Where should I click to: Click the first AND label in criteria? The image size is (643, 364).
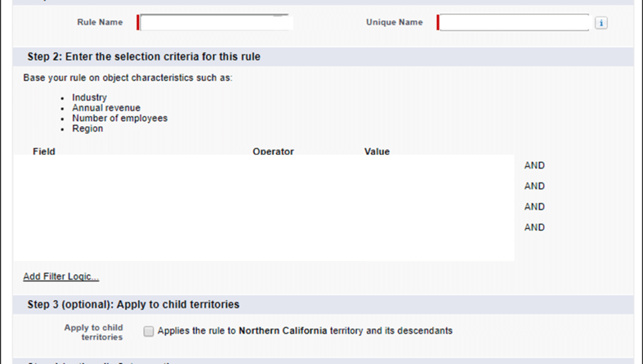click(534, 166)
